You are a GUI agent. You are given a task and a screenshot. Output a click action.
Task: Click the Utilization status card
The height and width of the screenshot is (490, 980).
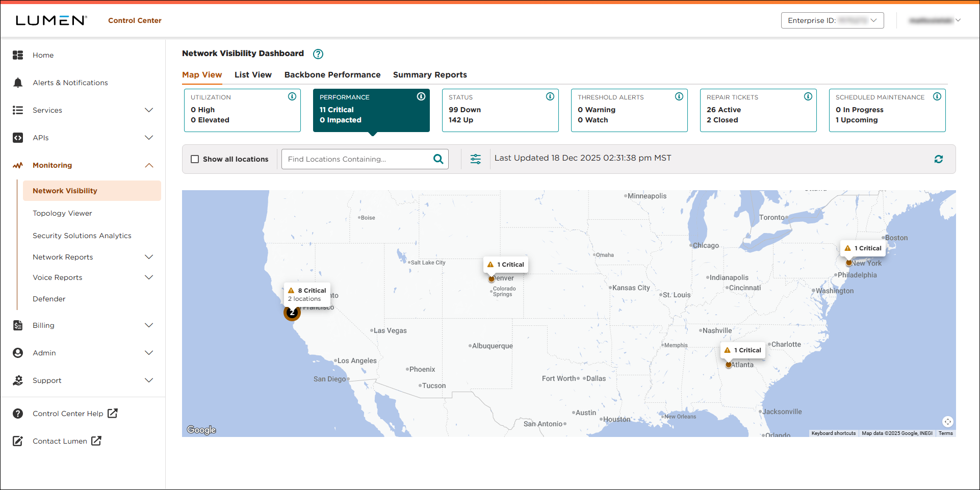(242, 110)
